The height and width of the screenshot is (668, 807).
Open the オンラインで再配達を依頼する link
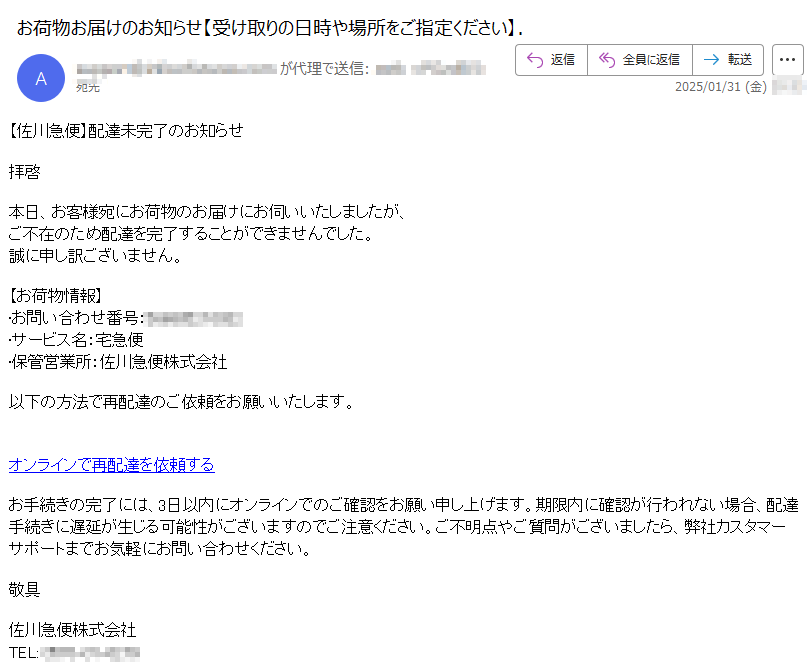pos(112,465)
